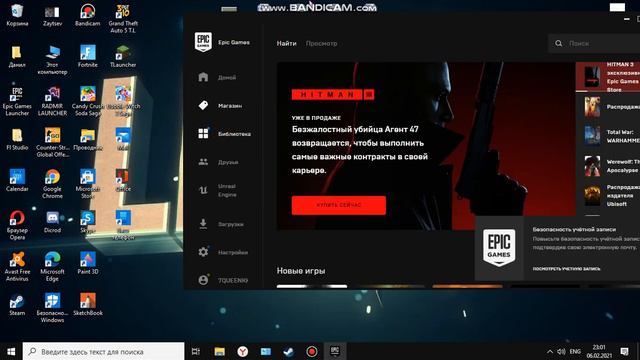The image size is (640, 360).
Task: Open Microsoft Edge desktop shortcut
Action: click(x=52, y=267)
